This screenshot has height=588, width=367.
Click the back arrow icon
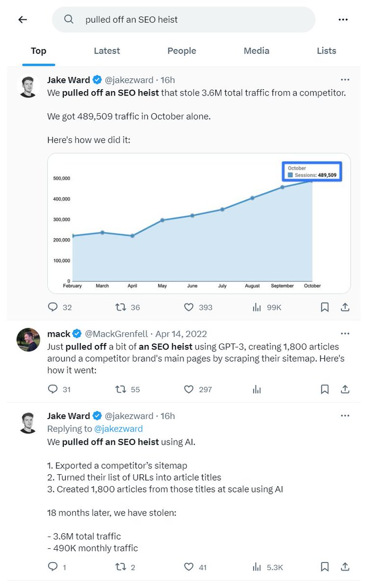(x=23, y=20)
